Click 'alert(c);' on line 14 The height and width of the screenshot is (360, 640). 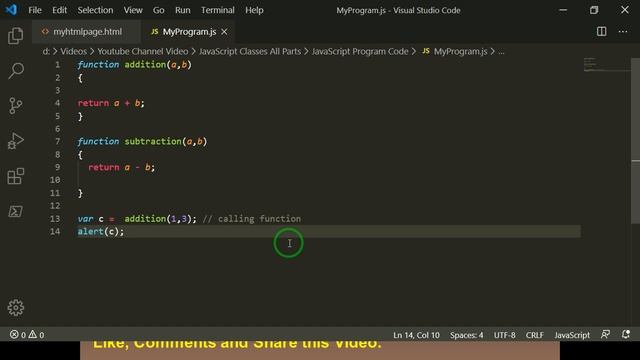(x=100, y=231)
